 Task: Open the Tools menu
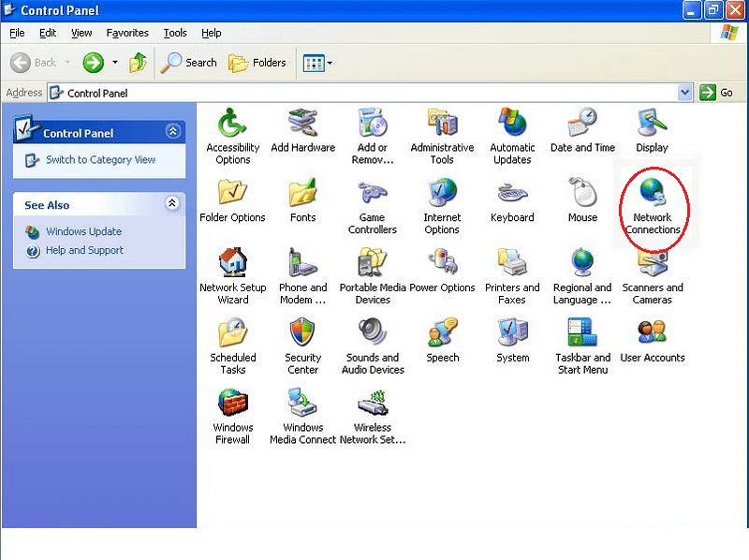point(175,33)
